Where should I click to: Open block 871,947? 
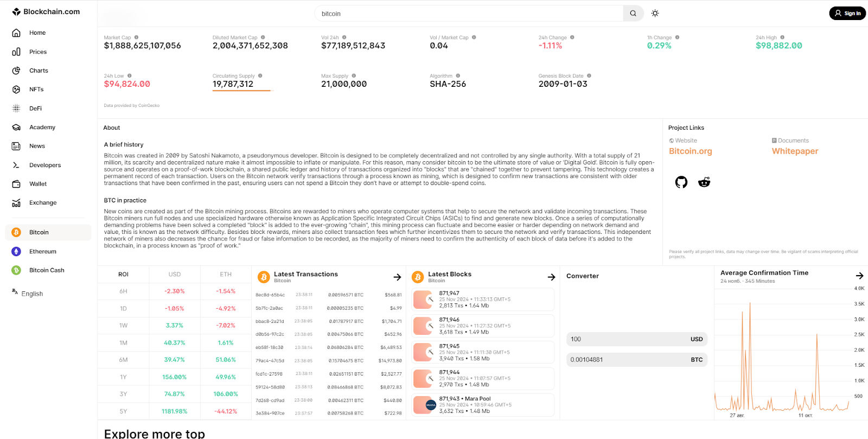tap(483, 300)
